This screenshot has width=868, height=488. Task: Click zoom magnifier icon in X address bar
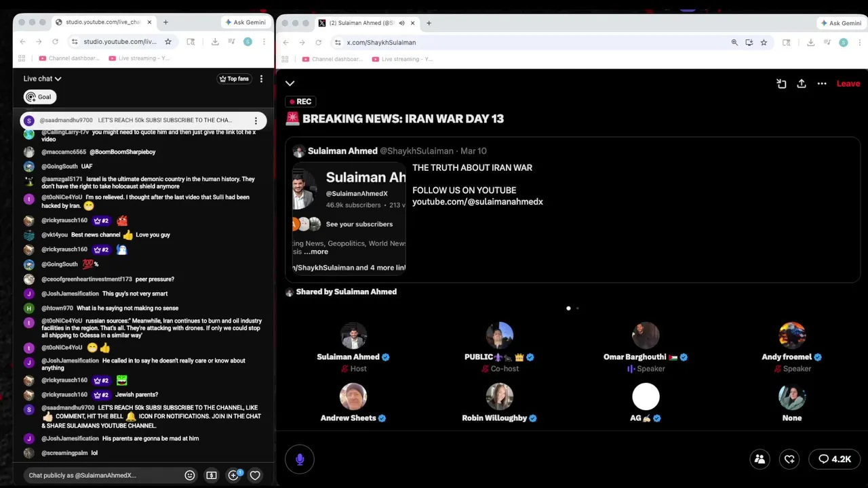734,42
